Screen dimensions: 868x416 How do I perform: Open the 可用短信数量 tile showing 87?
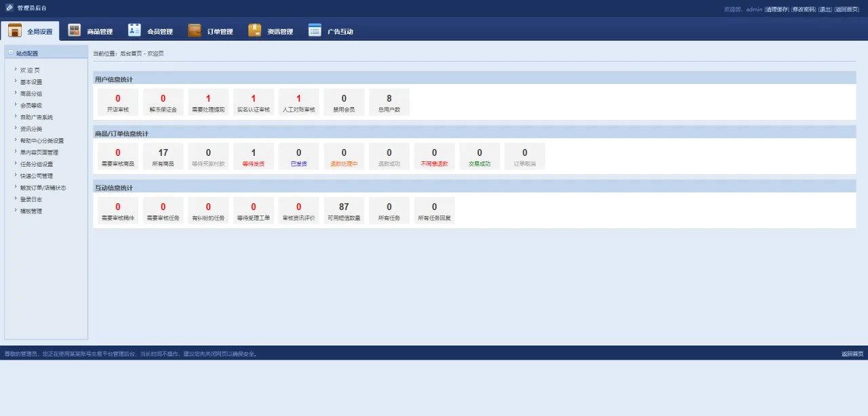point(344,211)
